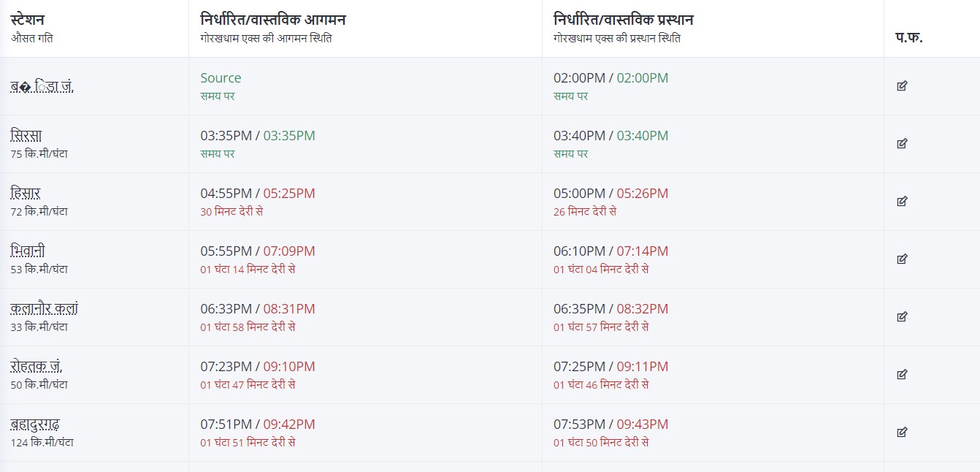Viewport: 980px width, 472px height.
Task: Click the platform edit icon in the Source row
Action: click(x=902, y=86)
